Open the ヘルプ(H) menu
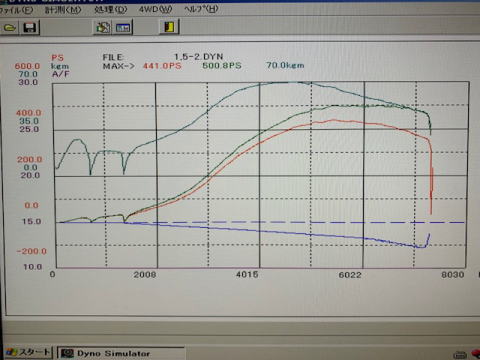 pos(201,9)
